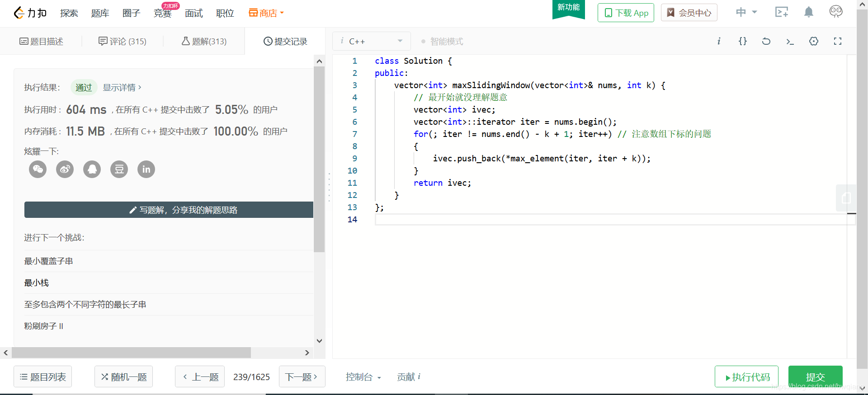The width and height of the screenshot is (868, 395).
Task: Open 面试 in top navigation
Action: (194, 13)
